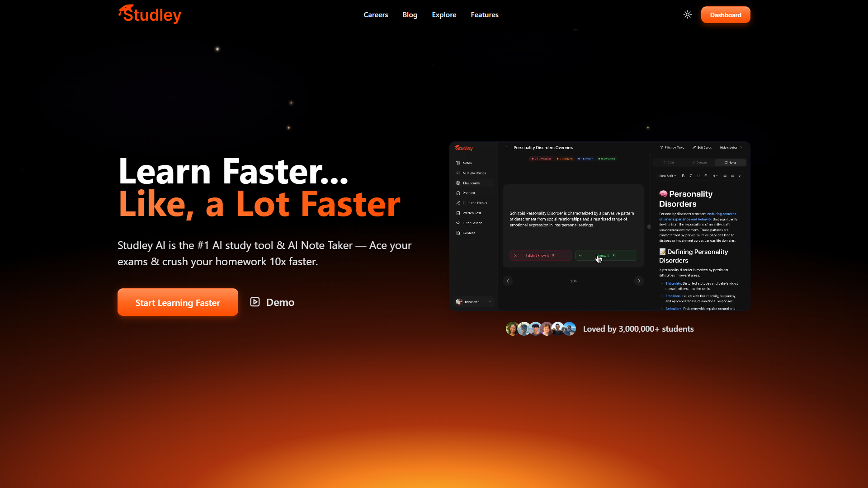Select Written Test in the demo sidebar
Viewport: 868px width, 488px height.
(469, 213)
